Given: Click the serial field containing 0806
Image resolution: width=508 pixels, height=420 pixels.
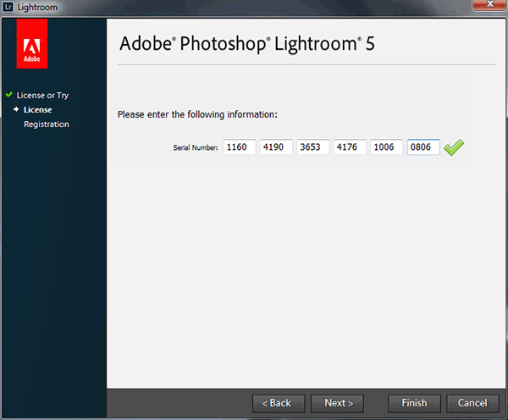Looking at the screenshot, I should 423,147.
